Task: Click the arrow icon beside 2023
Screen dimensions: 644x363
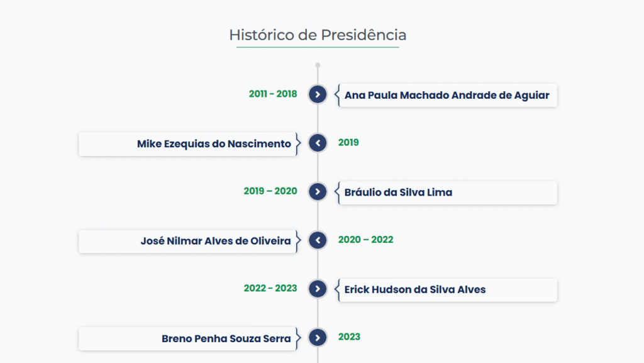Action: [318, 338]
